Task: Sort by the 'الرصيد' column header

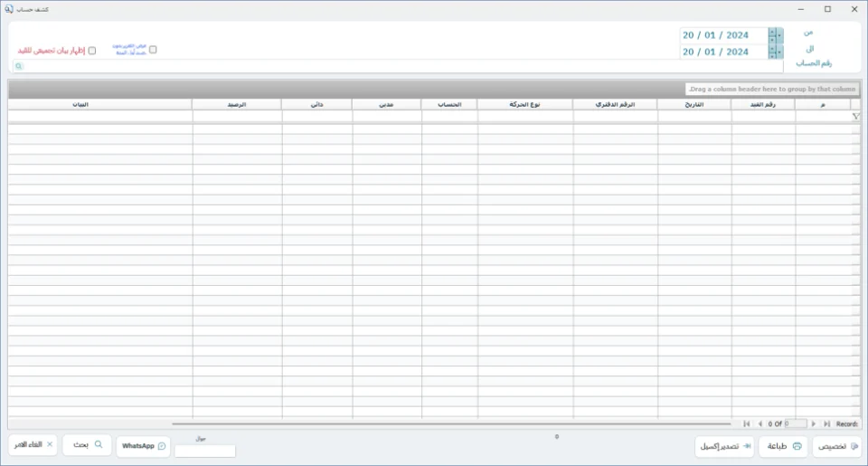Action: click(237, 104)
